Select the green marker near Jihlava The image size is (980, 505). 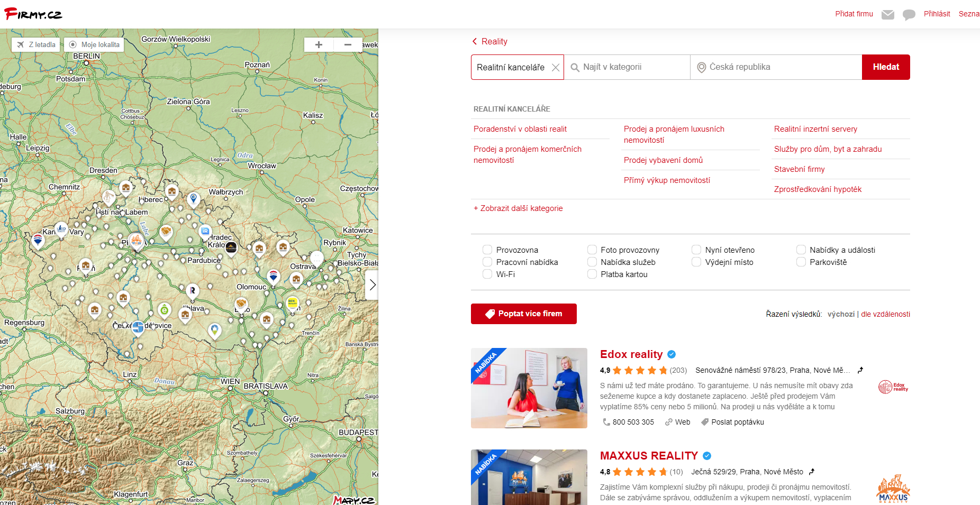pyautogui.click(x=165, y=310)
